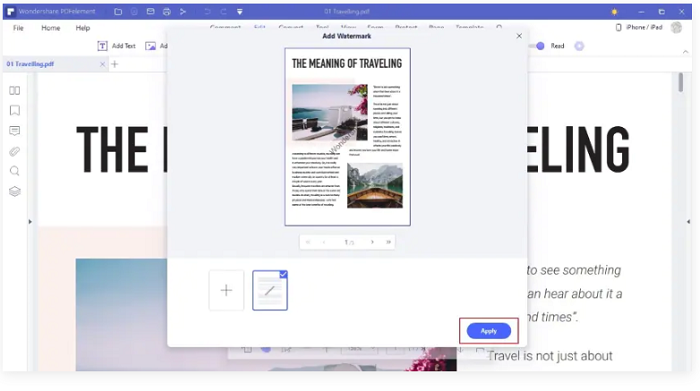Open the layers panel icon
Viewport: 700px width, 391px height.
(15, 191)
